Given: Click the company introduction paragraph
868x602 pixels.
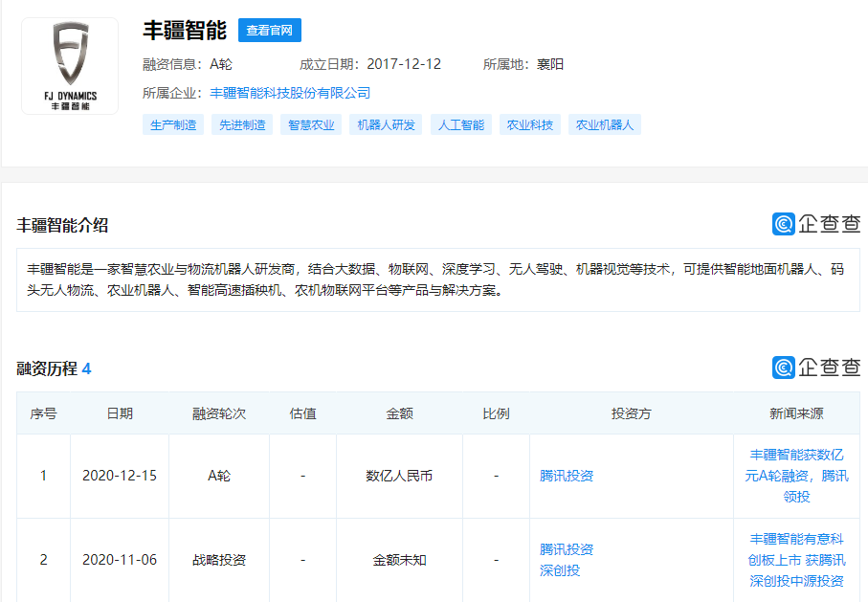Looking at the screenshot, I should [x=438, y=279].
